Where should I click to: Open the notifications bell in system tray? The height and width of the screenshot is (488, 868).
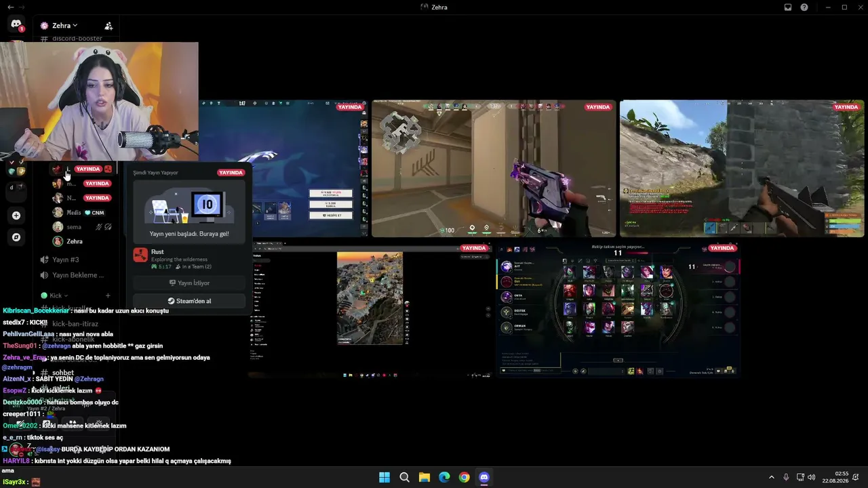pos(856,477)
